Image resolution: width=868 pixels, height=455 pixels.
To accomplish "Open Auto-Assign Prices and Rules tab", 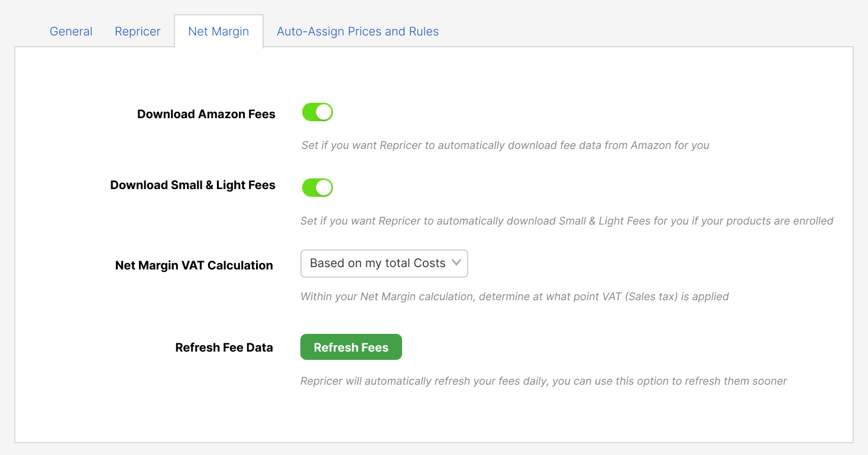I will [358, 31].
